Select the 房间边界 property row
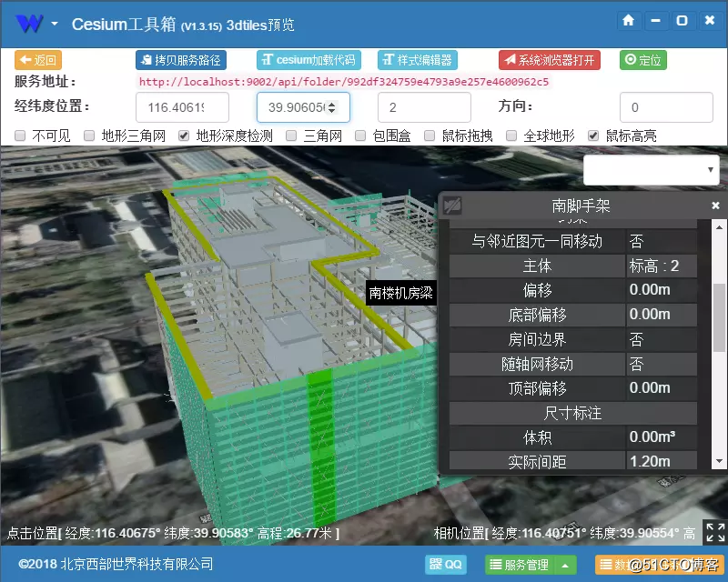This screenshot has height=582, width=728. (573, 340)
